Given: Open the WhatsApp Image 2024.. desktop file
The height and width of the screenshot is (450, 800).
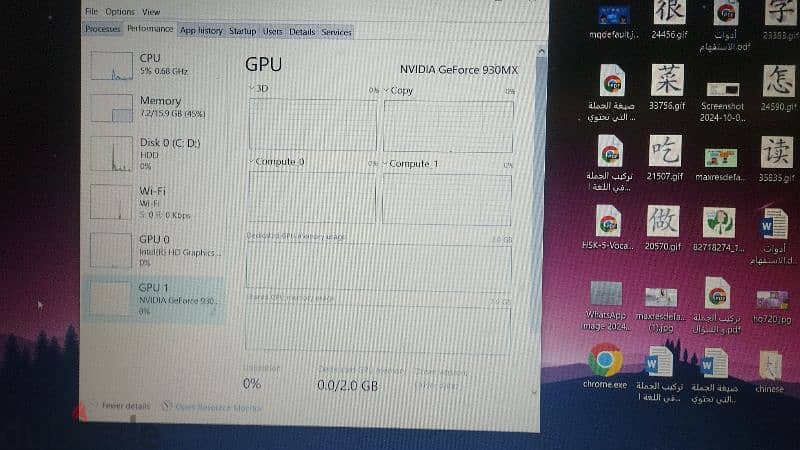Looking at the screenshot, I should [x=606, y=306].
